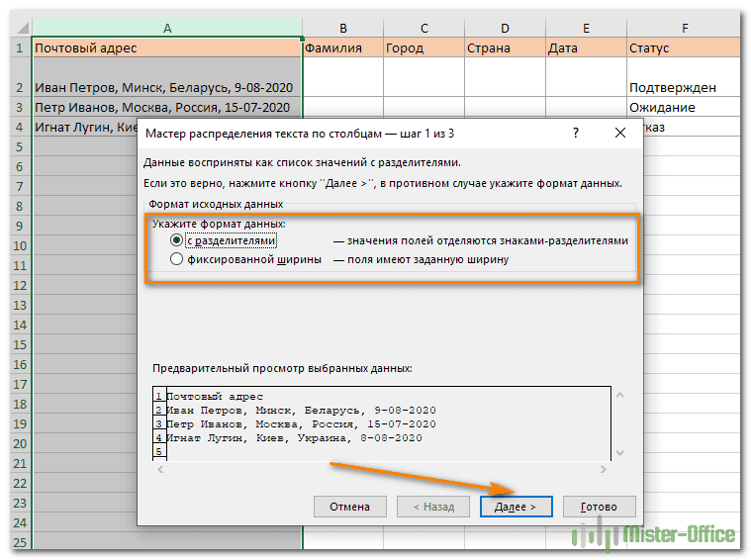Select the column F header

(x=684, y=28)
